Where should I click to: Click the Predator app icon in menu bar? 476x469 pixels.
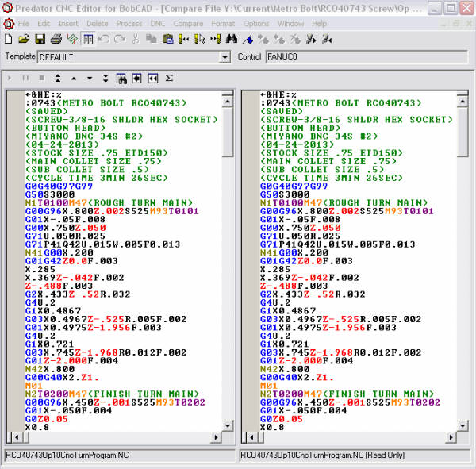coord(9,23)
